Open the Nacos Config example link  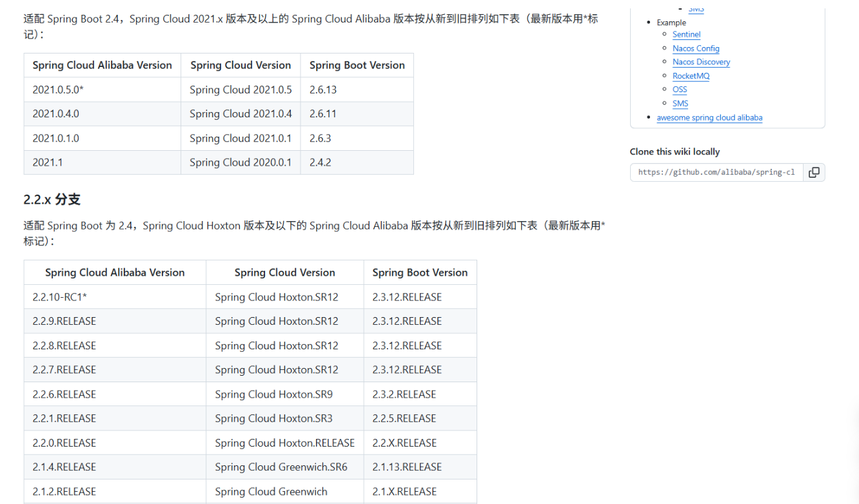click(696, 48)
